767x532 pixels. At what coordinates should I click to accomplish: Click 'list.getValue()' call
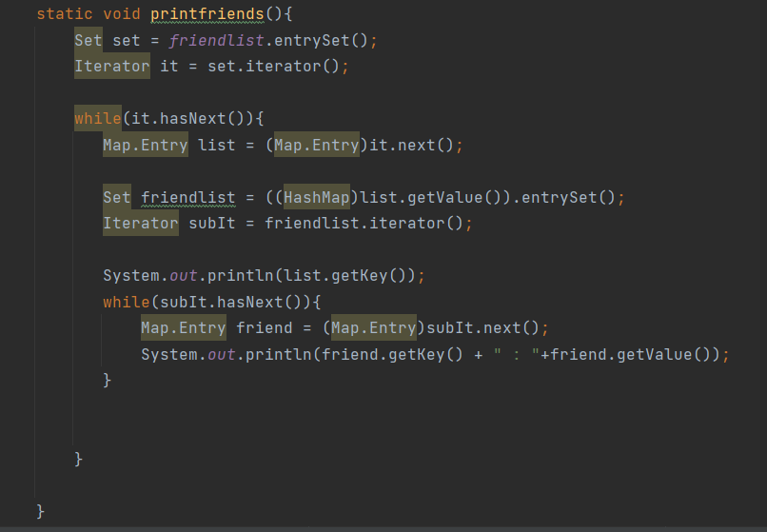(430, 198)
